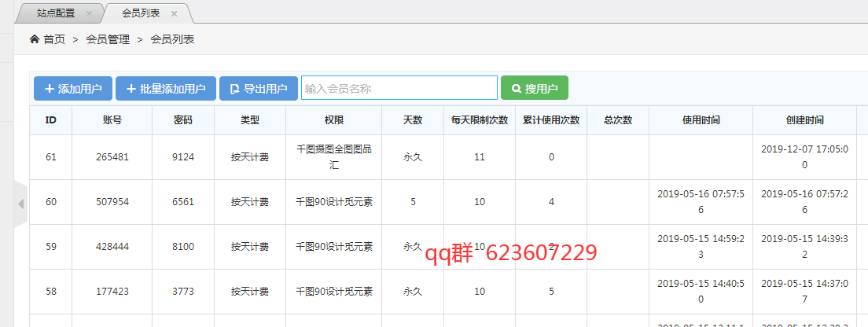Close the 会员列表 tab
This screenshot has height=327, width=868.
click(174, 14)
